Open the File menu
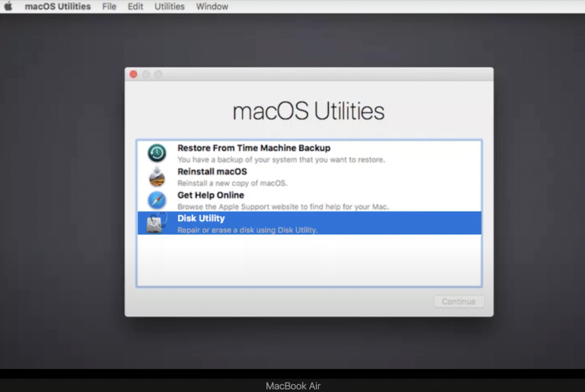The width and height of the screenshot is (585, 392). coord(109,6)
